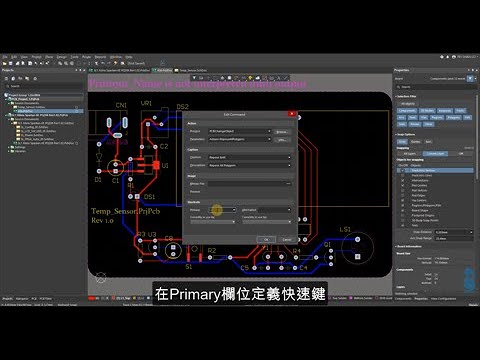Image resolution: width=480 pixels, height=360 pixels.
Task: Close the Edit Command dialog with red X
Action: click(292, 114)
